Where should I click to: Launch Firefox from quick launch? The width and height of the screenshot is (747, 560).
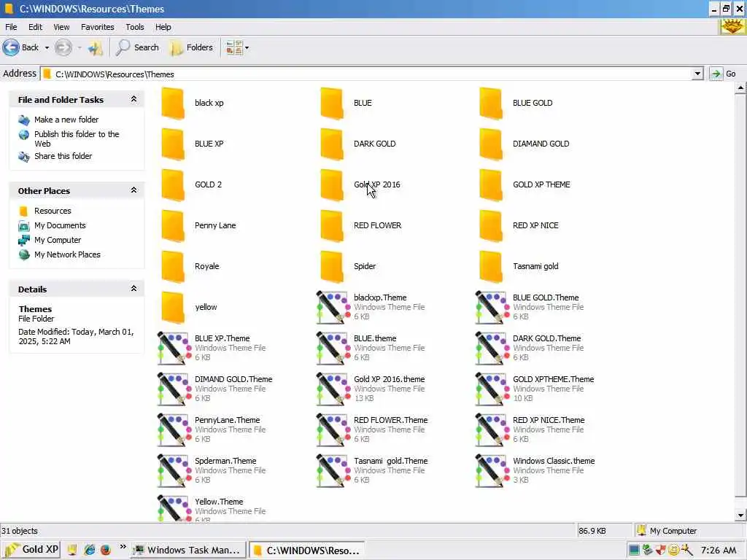(x=105, y=550)
